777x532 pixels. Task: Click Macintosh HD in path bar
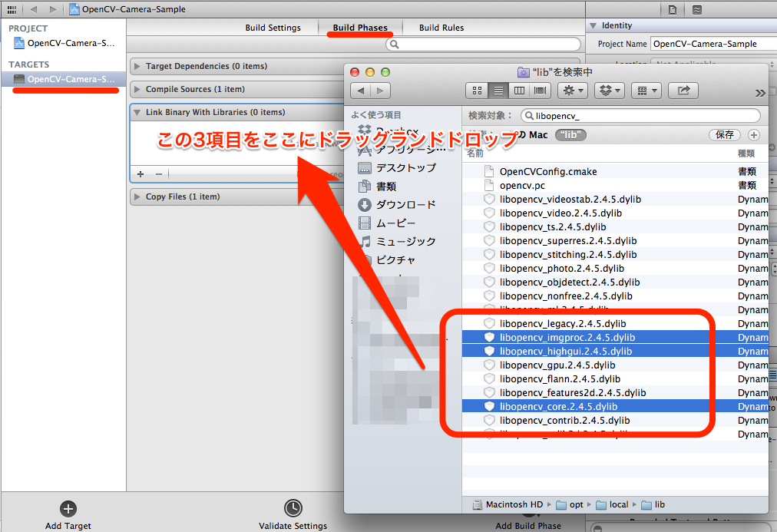[508, 505]
